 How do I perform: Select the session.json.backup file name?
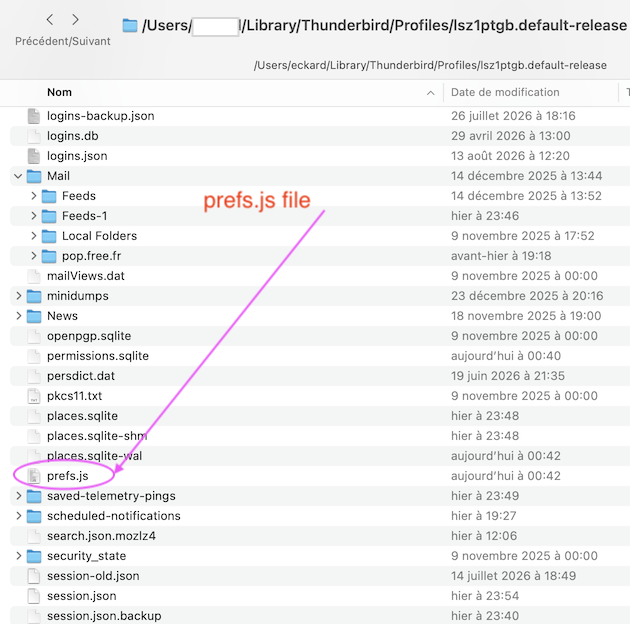coord(104,616)
